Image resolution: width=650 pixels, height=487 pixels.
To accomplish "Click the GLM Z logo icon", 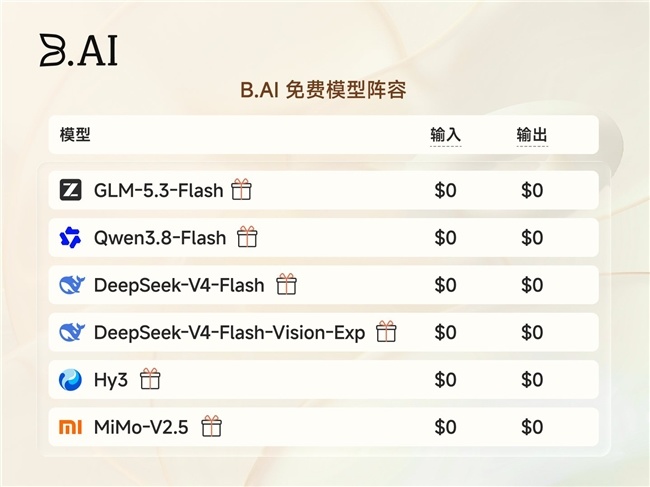I will point(70,190).
